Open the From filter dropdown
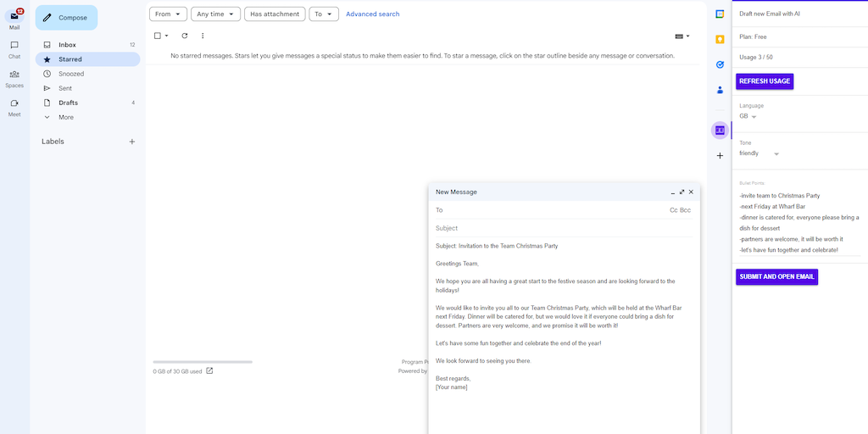868x434 pixels. (169, 14)
